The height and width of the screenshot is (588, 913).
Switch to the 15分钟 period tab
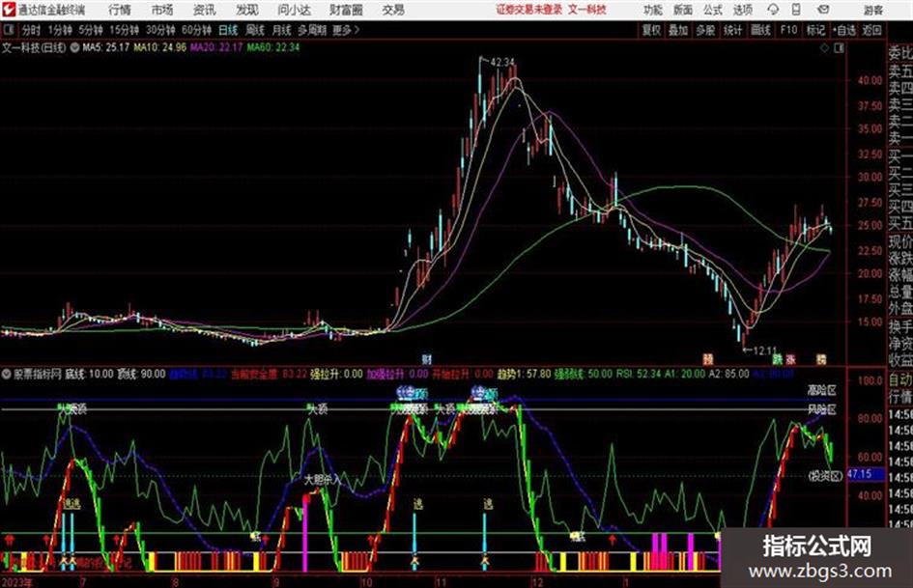[124, 30]
